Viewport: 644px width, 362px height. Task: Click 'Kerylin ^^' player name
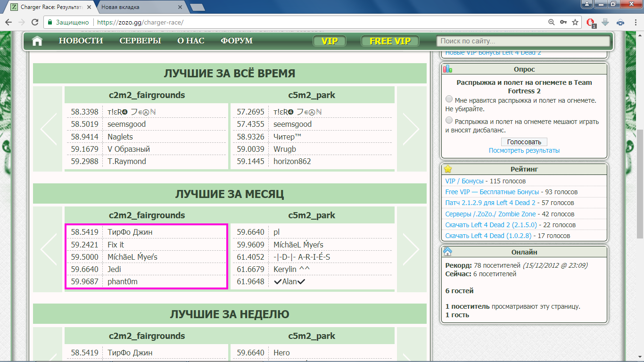pyautogui.click(x=291, y=269)
